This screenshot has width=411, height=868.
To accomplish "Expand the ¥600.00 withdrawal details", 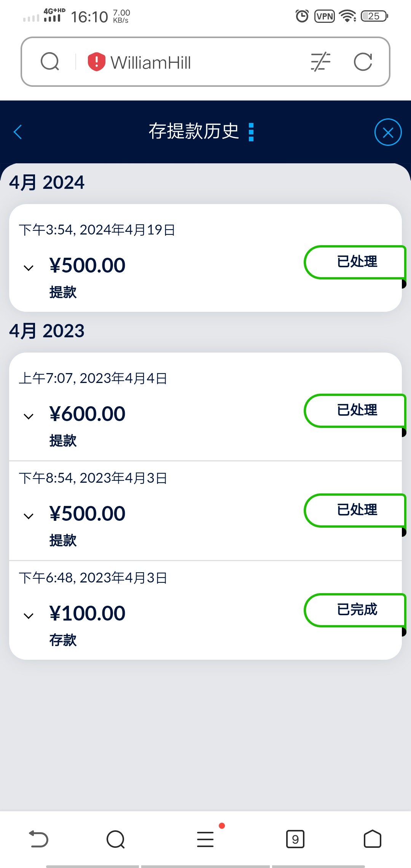I will (x=29, y=416).
